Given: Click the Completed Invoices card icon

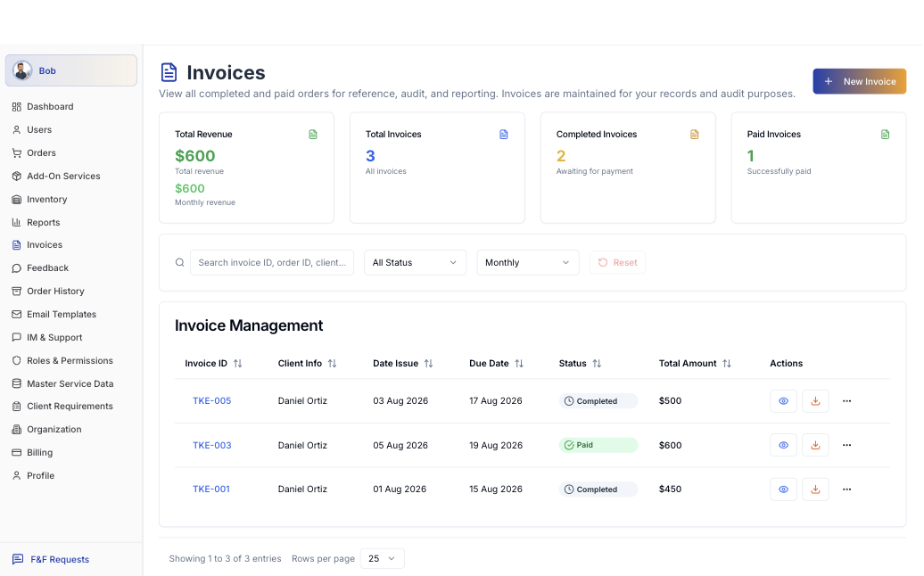Looking at the screenshot, I should tap(694, 135).
